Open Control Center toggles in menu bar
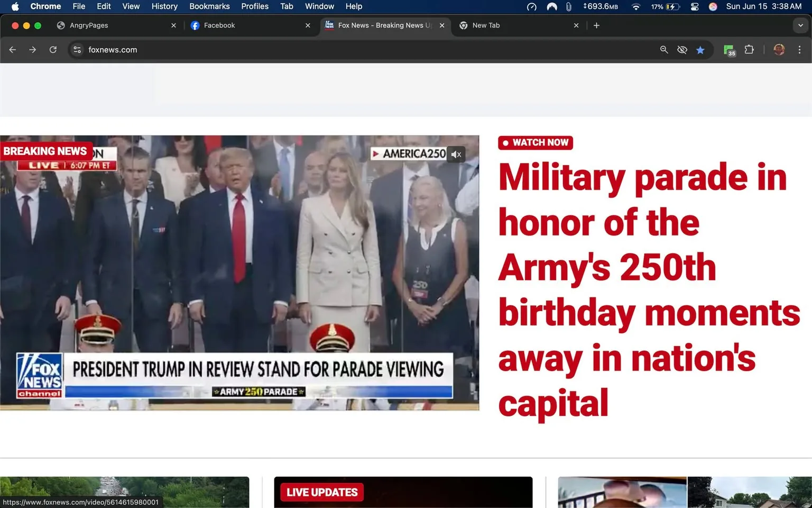812x508 pixels. pos(694,6)
